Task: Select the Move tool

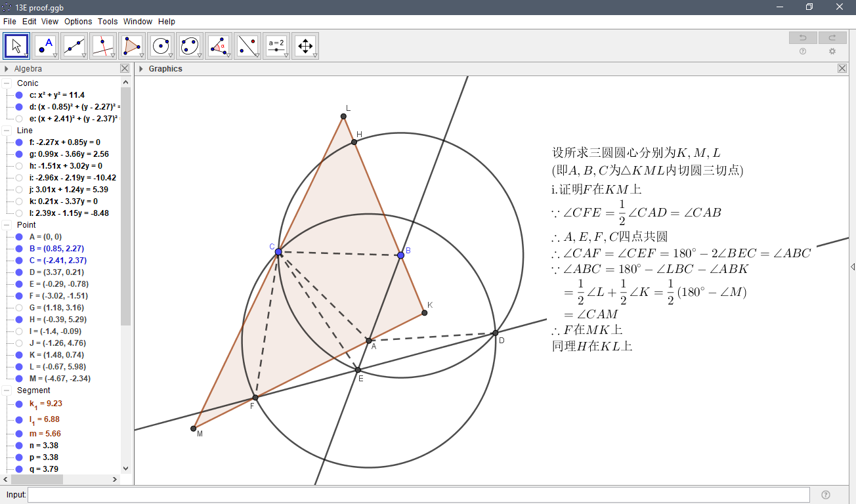Action: click(16, 45)
